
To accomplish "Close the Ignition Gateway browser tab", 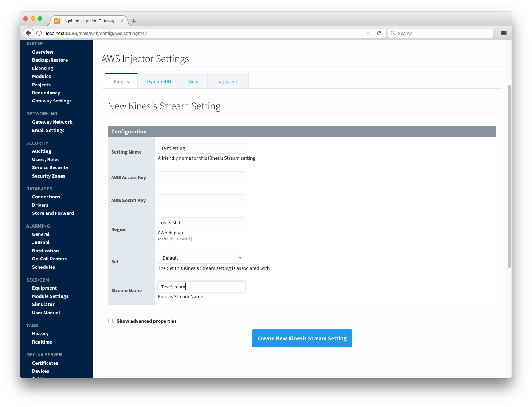I will pos(122,21).
